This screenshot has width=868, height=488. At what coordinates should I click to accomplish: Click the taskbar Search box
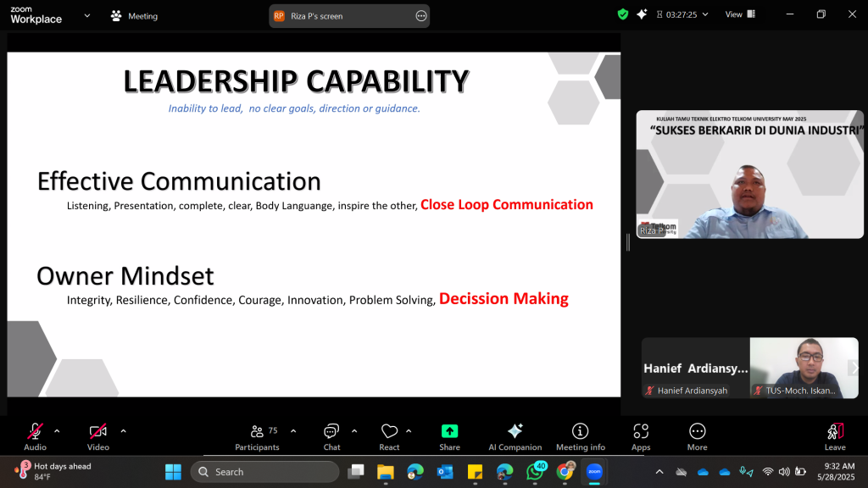[265, 472]
